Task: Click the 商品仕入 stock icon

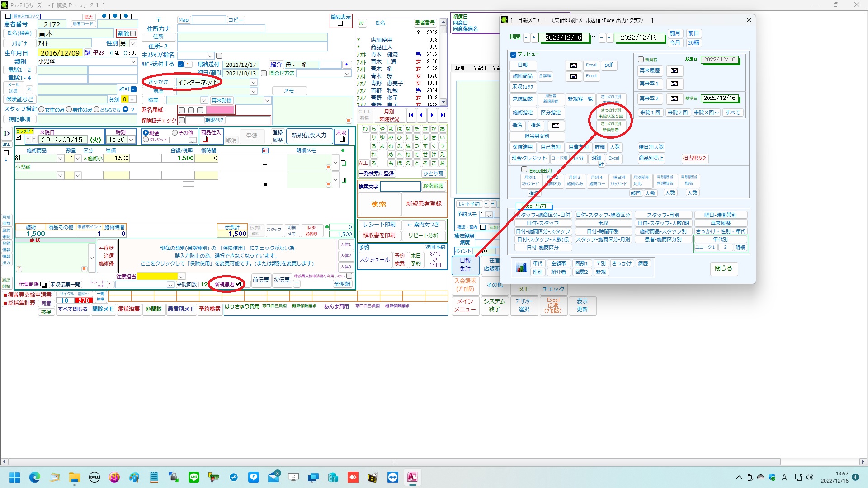Action: tap(205, 139)
